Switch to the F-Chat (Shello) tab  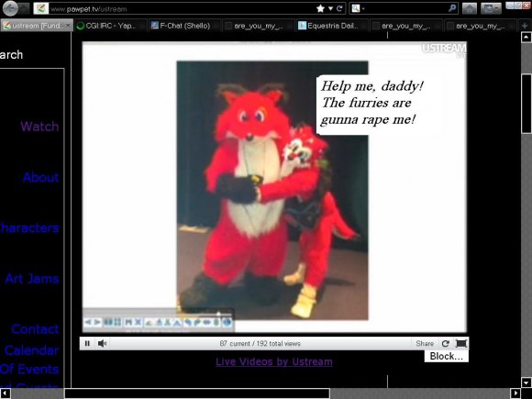tap(184, 26)
